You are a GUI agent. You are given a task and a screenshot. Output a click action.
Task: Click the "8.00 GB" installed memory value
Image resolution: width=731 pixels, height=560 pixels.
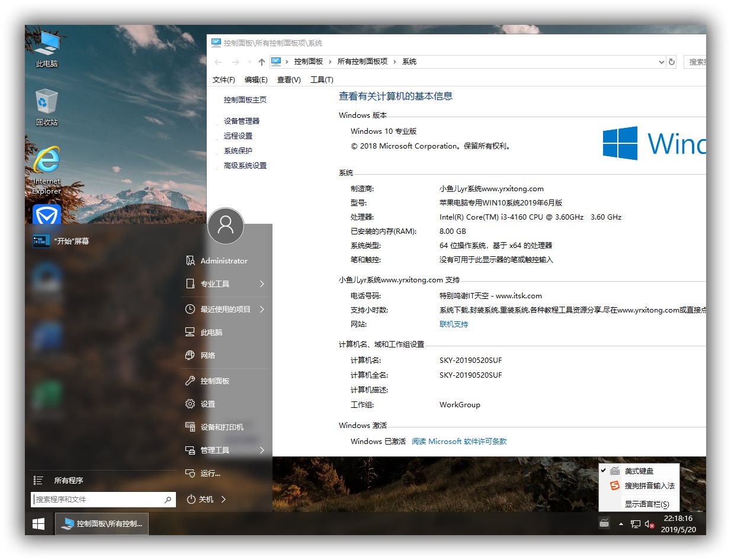pos(453,231)
